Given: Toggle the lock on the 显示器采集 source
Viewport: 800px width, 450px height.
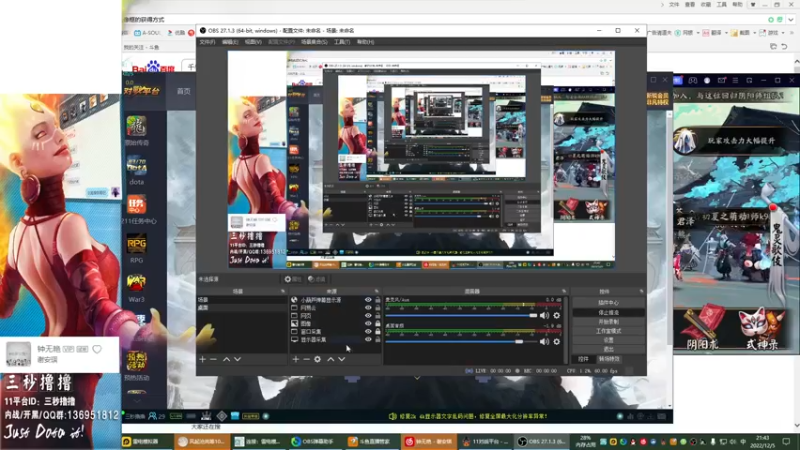Looking at the screenshot, I should tap(378, 339).
